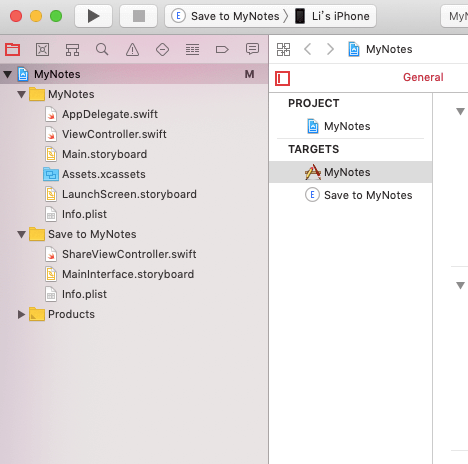Go forward in editor history
Screen dimensions: 468x464
(330, 49)
